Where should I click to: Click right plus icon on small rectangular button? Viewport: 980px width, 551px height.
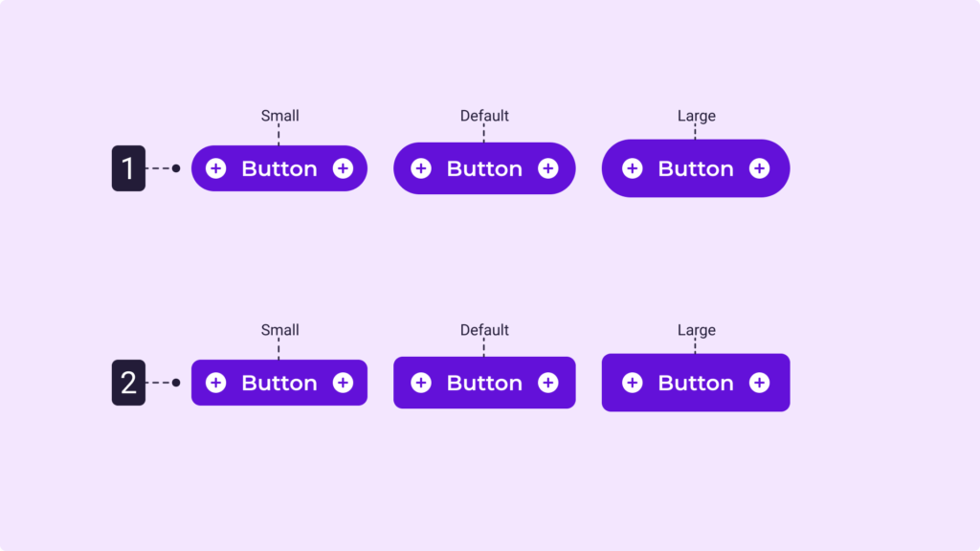tap(343, 383)
